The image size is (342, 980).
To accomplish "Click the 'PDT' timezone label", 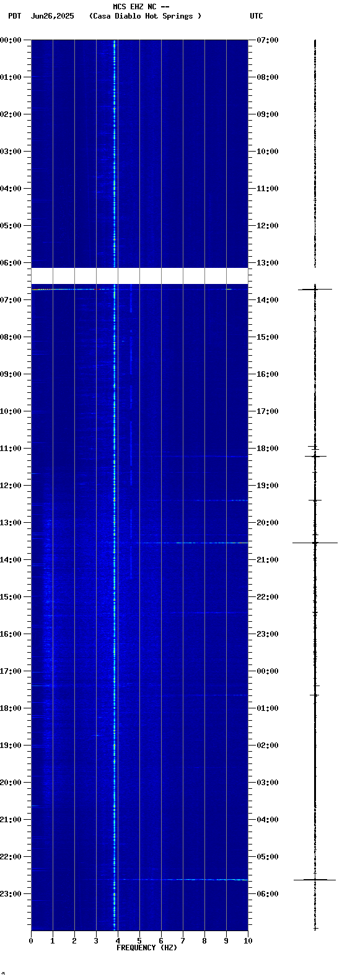I will pyautogui.click(x=15, y=16).
